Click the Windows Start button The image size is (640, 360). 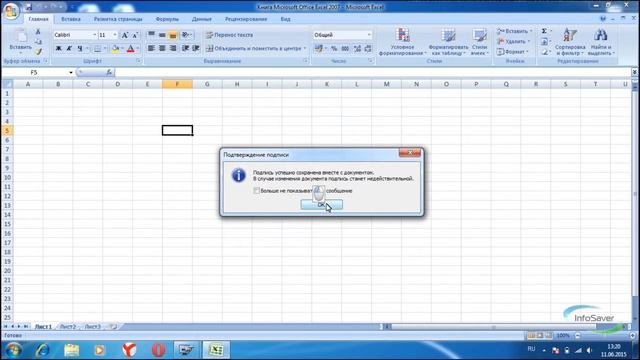coord(14,350)
